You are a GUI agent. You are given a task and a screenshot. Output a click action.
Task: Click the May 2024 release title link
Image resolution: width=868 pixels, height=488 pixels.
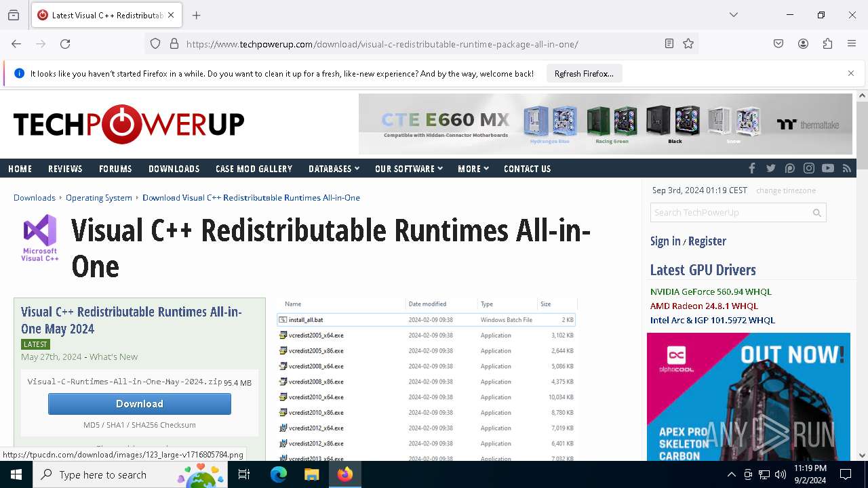click(x=132, y=320)
